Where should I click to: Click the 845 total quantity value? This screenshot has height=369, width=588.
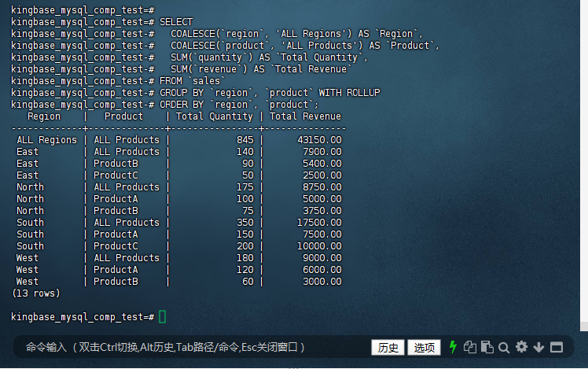tap(245, 139)
